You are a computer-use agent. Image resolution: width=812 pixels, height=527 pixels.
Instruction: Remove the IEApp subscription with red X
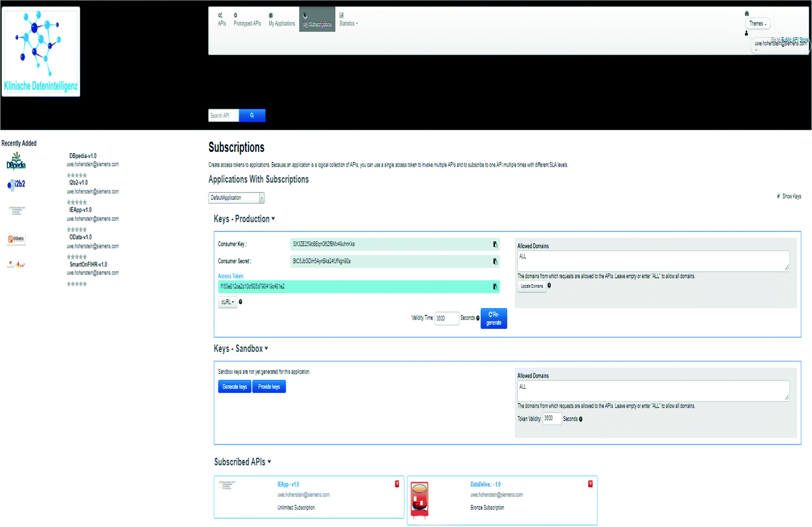pyautogui.click(x=397, y=484)
